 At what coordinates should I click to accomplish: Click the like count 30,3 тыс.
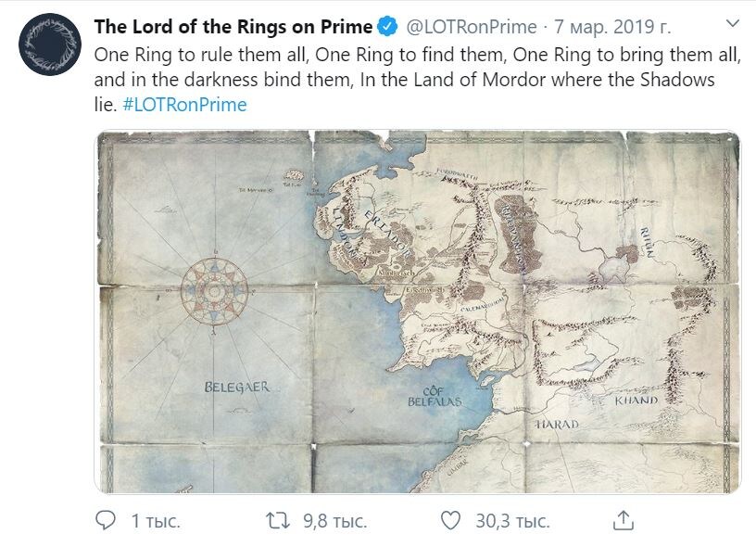pyautogui.click(x=511, y=522)
